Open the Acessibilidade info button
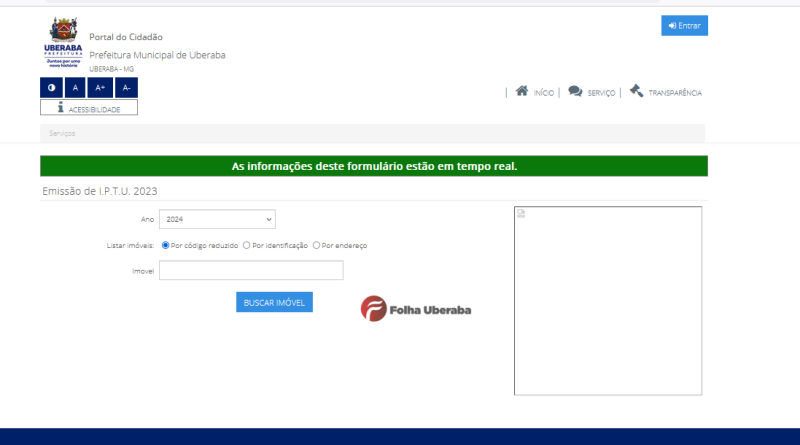 89,108
